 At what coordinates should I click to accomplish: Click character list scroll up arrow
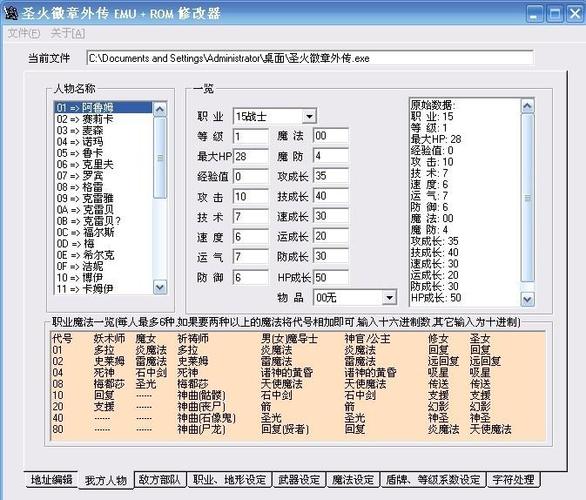(160, 109)
